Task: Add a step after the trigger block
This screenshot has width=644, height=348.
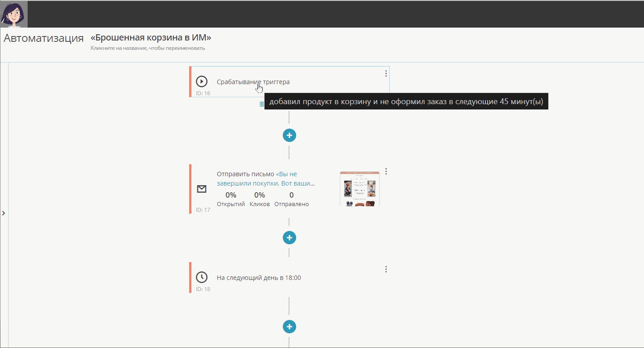Action: pos(289,135)
